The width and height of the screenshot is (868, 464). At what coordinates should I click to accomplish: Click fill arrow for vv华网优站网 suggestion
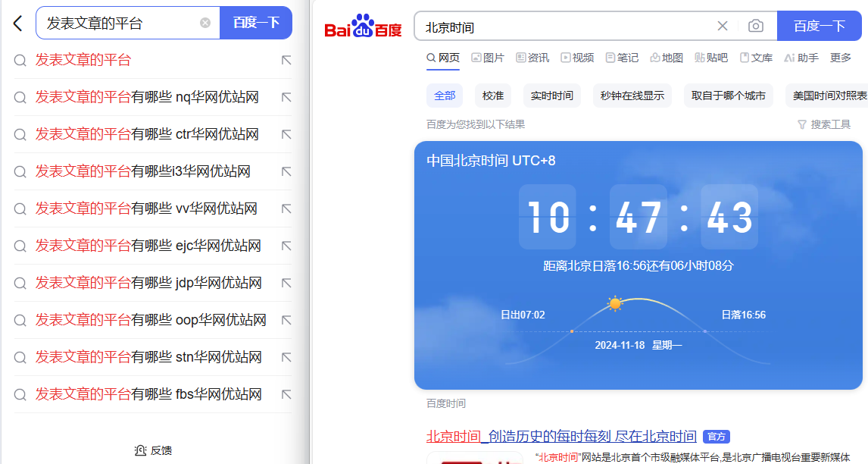(x=286, y=209)
